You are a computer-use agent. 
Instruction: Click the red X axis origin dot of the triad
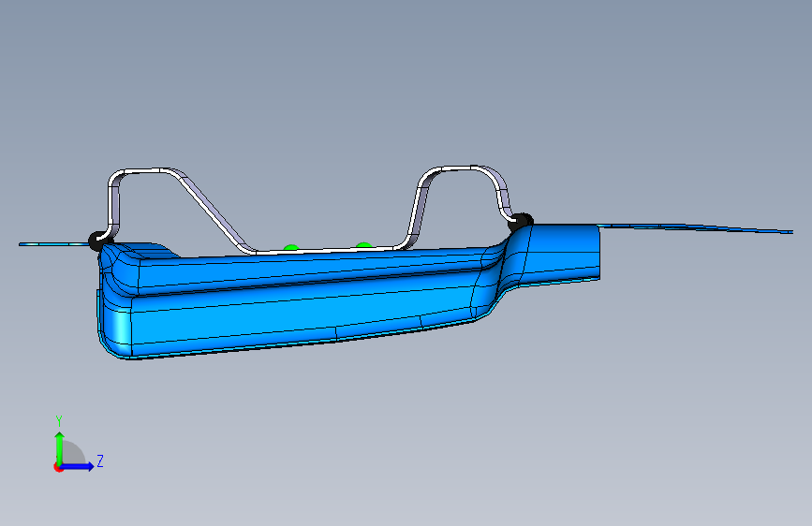pyautogui.click(x=58, y=467)
